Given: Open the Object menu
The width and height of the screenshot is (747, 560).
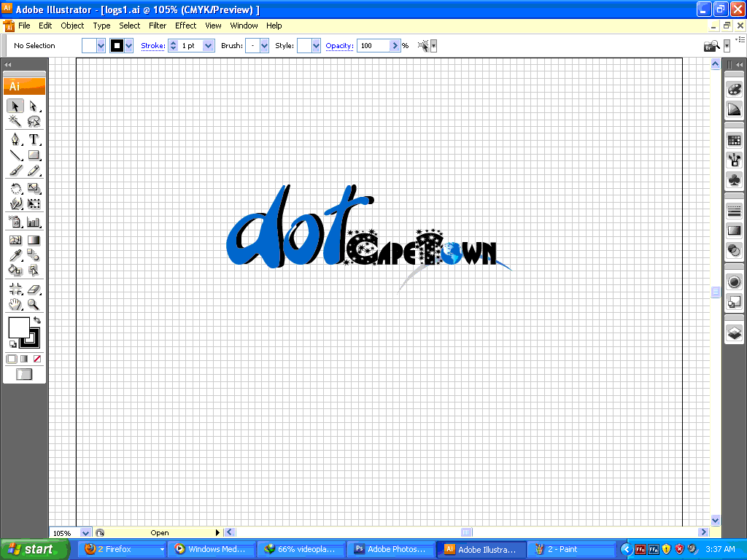Looking at the screenshot, I should pos(72,26).
